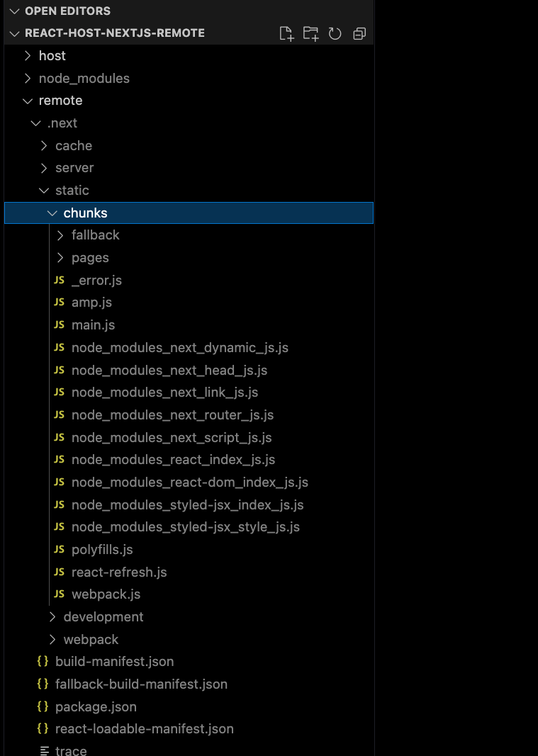Click the JSON icon beside package.json
538x756 pixels.
(43, 706)
